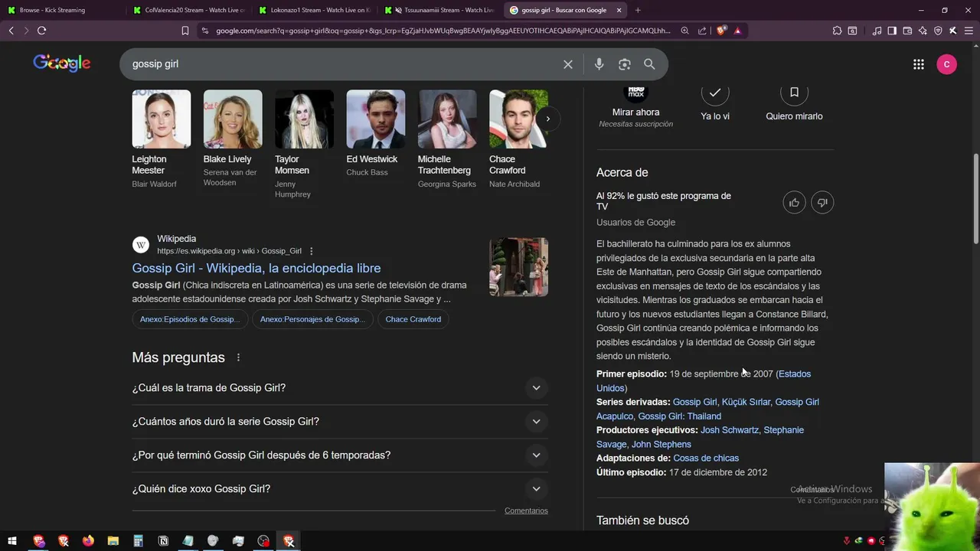Switch to the Browse - Kick Streaming tab
The height and width of the screenshot is (551, 980).
tap(61, 10)
